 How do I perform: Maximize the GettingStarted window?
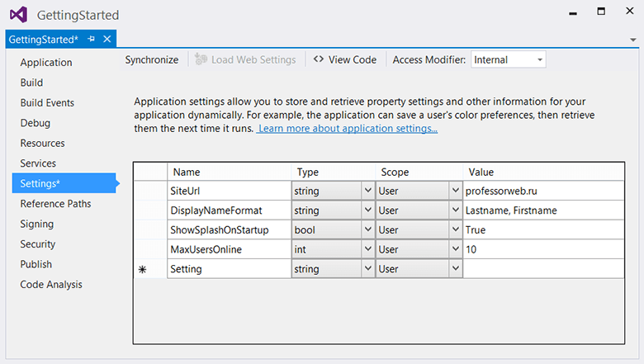[601, 11]
